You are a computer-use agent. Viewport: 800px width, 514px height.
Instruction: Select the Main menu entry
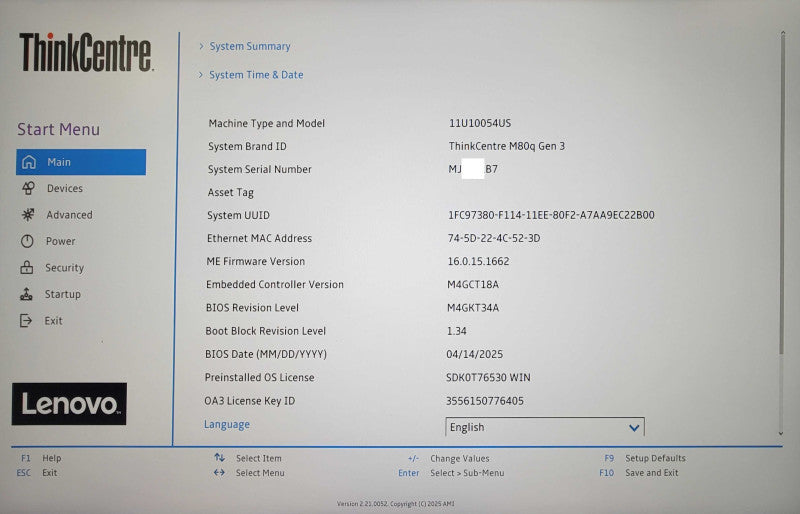pyautogui.click(x=81, y=162)
